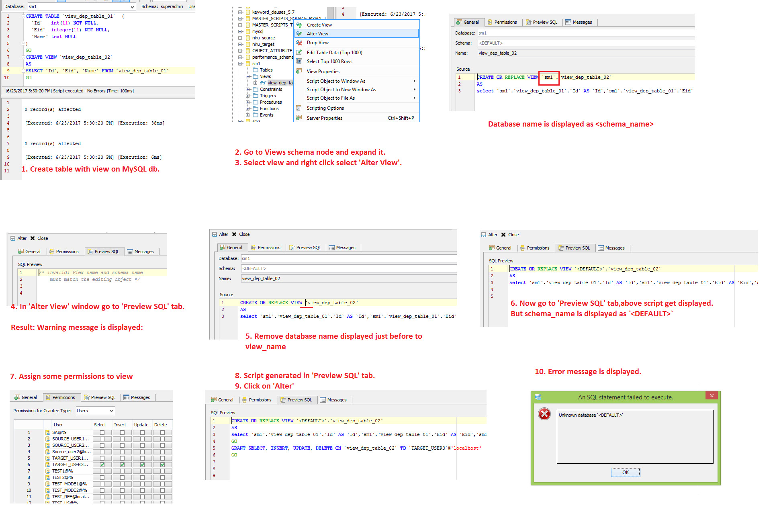The height and width of the screenshot is (532, 773).
Task: Click the Drop View red-cross icon
Action: 299,43
